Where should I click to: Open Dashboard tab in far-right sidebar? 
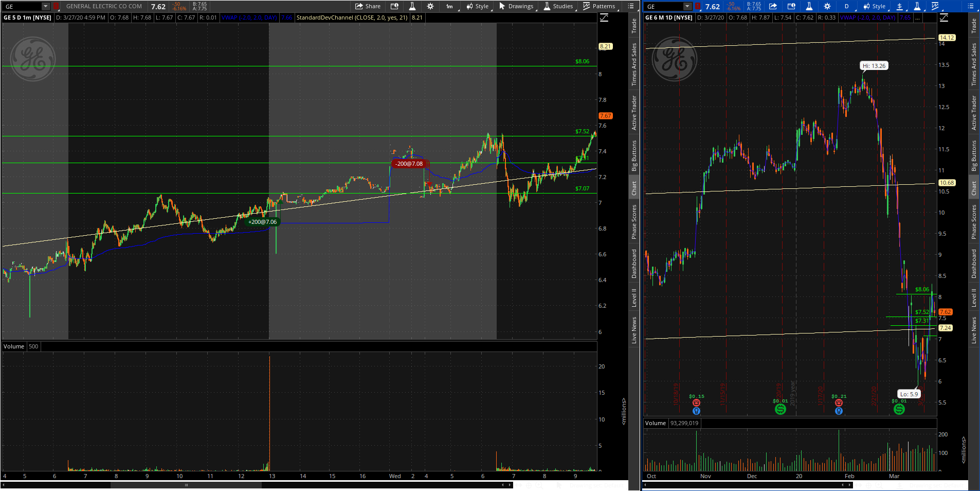tap(974, 264)
